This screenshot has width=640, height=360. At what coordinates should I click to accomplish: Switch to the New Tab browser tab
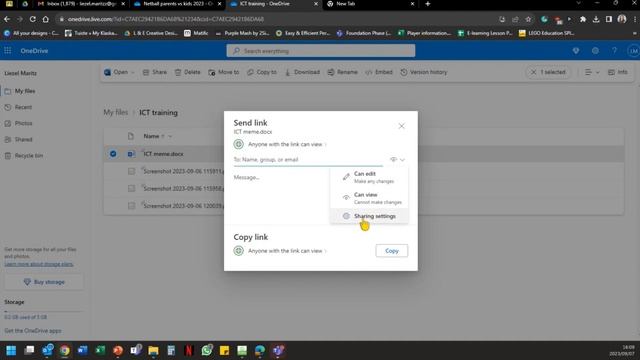coord(370,4)
